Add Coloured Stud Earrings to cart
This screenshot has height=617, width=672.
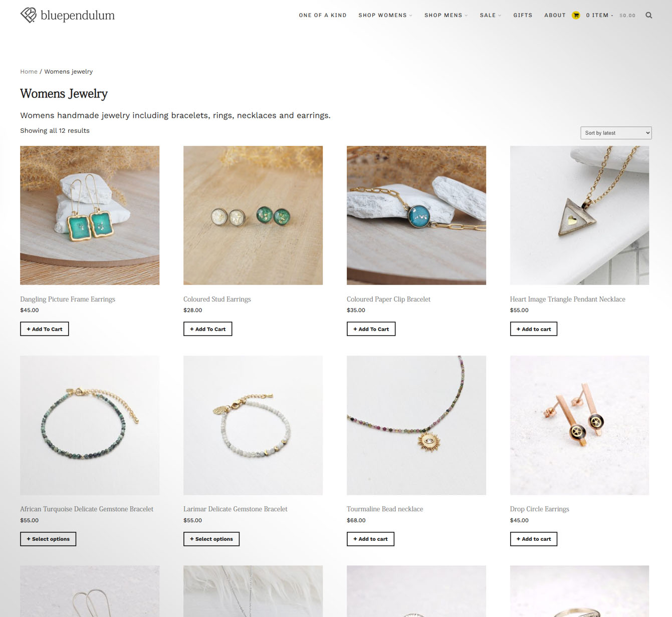[x=207, y=329]
